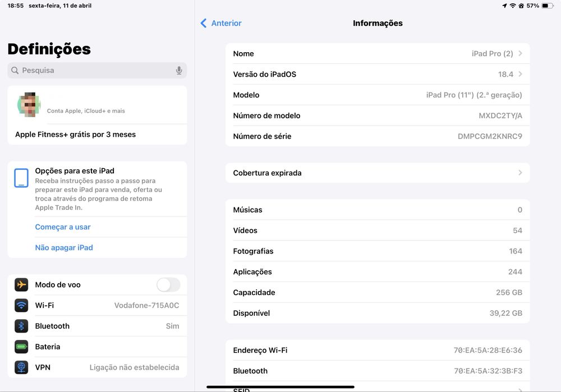Tap the Wi-Fi signal icon in status bar

point(513,6)
